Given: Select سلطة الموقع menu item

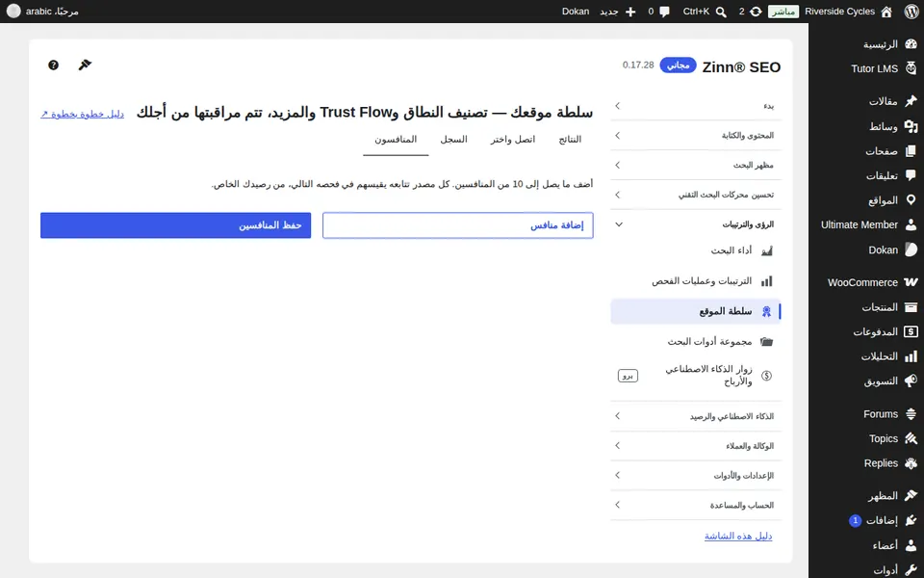Looking at the screenshot, I should point(696,311).
